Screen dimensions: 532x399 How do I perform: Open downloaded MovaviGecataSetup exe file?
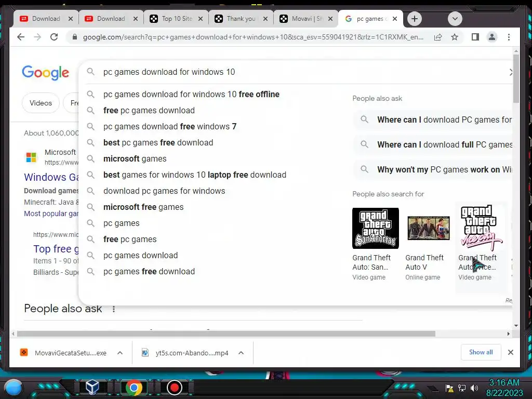point(63,353)
